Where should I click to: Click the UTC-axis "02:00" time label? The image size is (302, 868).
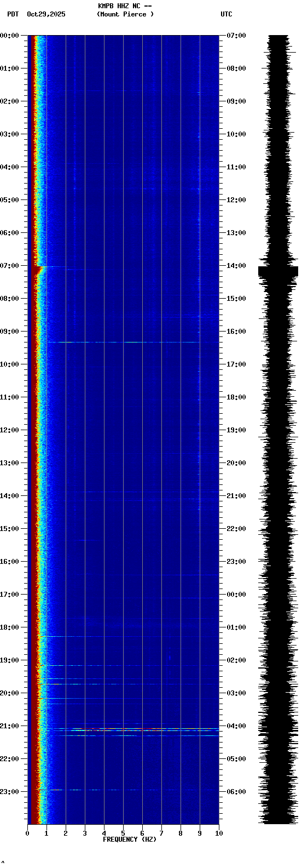[236, 660]
